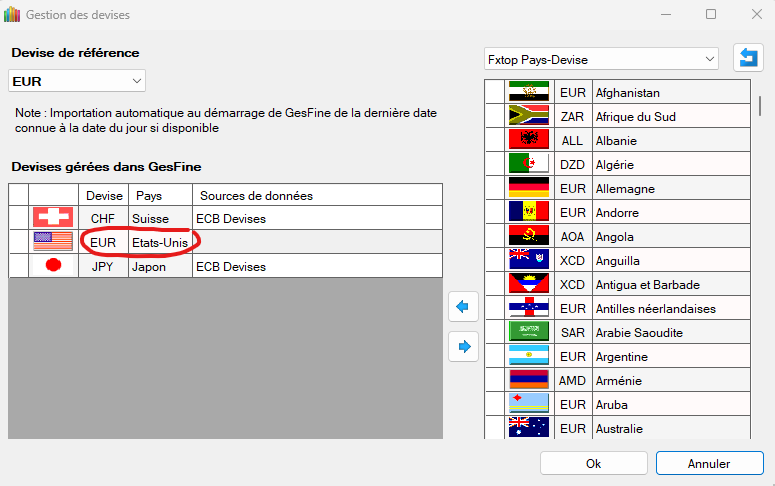Click the Ok button

(x=593, y=464)
